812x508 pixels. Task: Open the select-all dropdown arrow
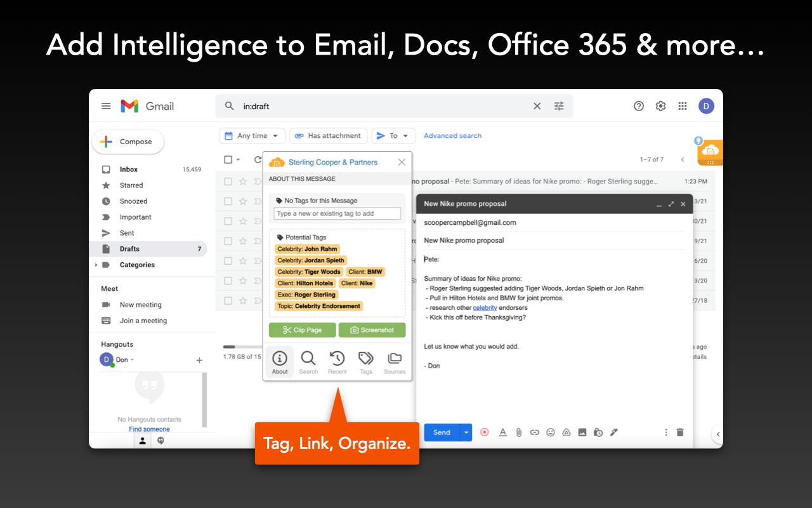(239, 160)
